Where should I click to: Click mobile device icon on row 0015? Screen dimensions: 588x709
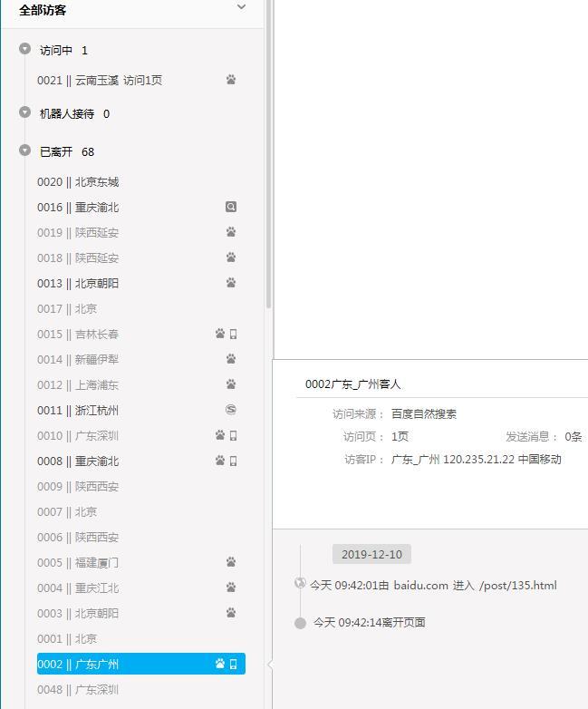pyautogui.click(x=233, y=335)
